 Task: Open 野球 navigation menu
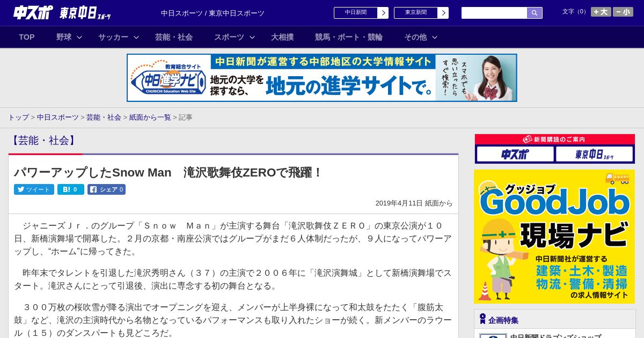point(64,37)
